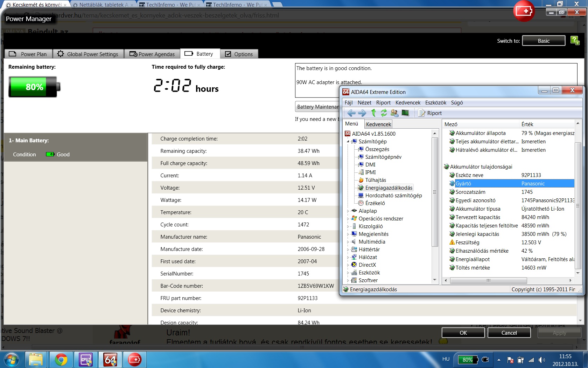The height and width of the screenshot is (368, 588).
Task: Click the Battery Maintenance button
Action: (317, 107)
